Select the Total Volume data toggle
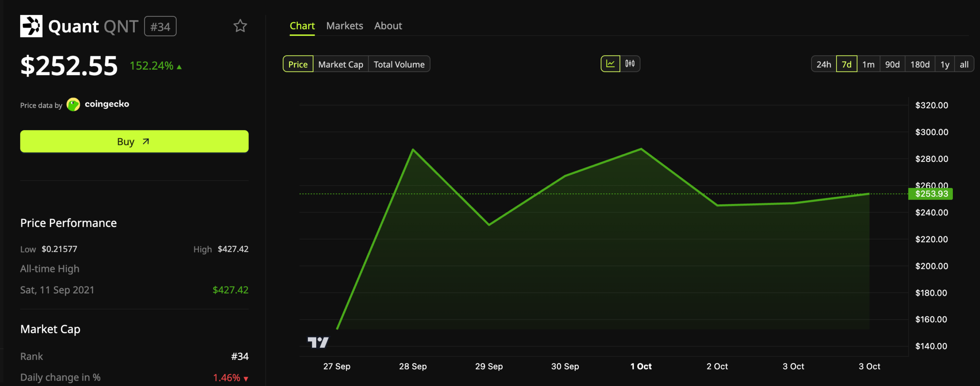The height and width of the screenshot is (386, 980). (399, 64)
